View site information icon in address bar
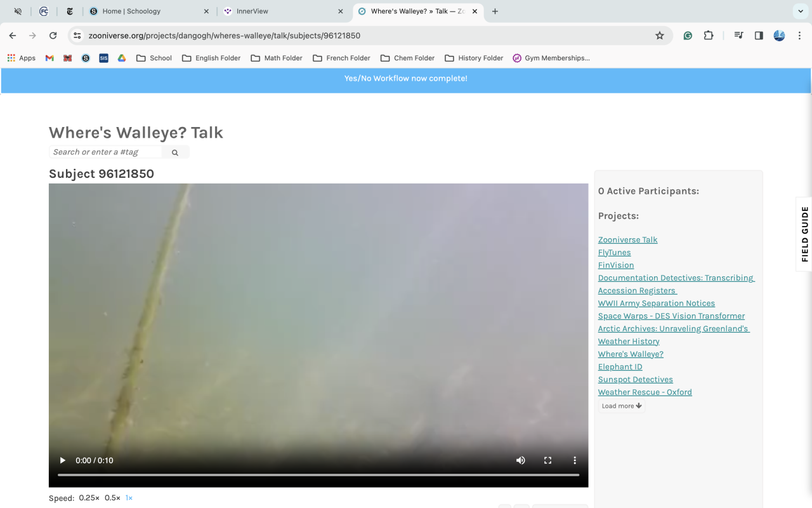Viewport: 812px width, 508px height. tap(77, 36)
